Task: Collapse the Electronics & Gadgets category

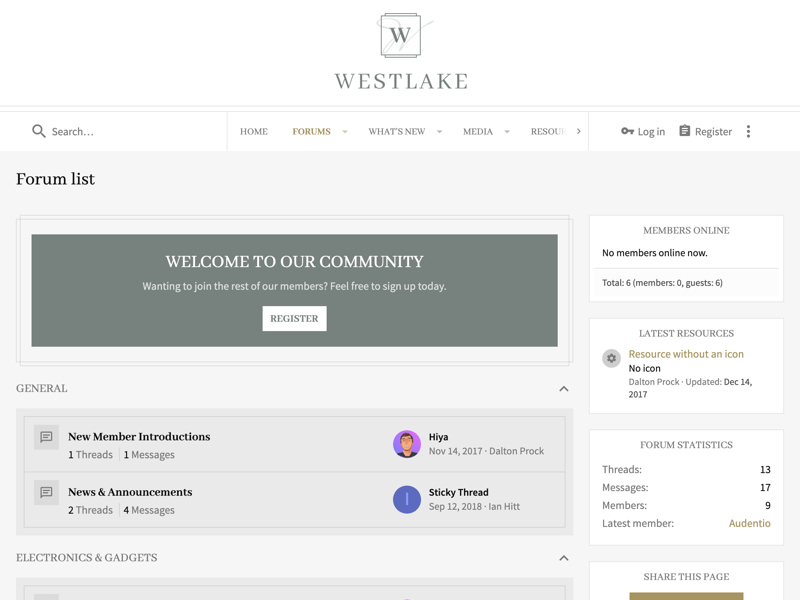Action: (x=563, y=558)
